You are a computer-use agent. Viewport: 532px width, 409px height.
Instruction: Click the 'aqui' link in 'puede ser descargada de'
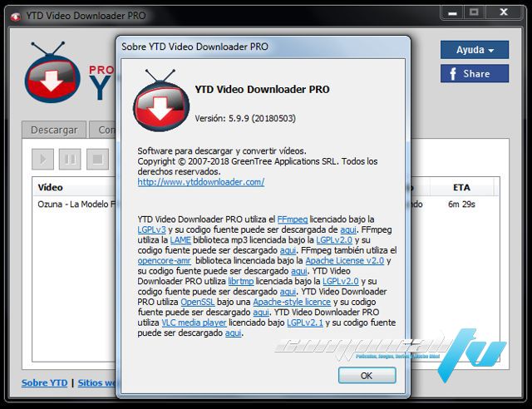(x=348, y=229)
